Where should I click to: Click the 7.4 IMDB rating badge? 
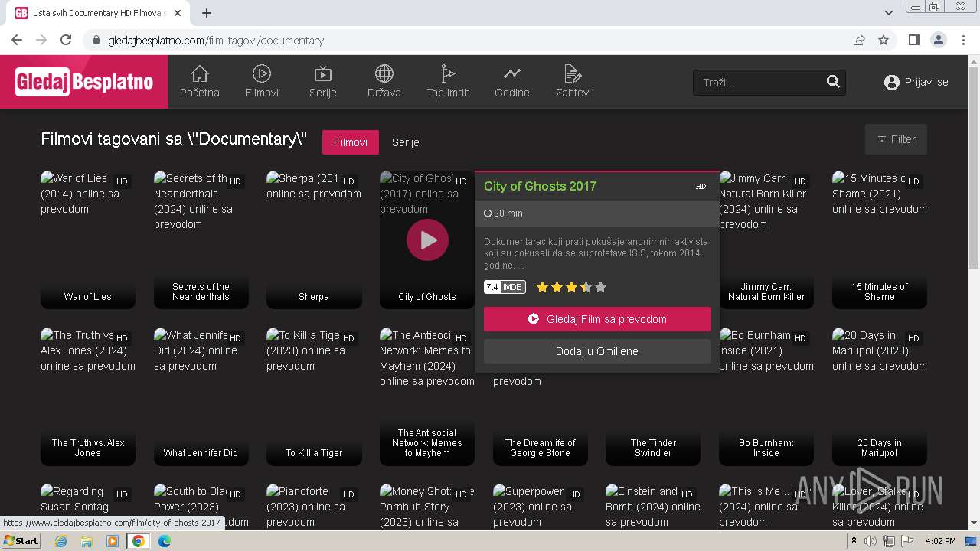(x=505, y=287)
